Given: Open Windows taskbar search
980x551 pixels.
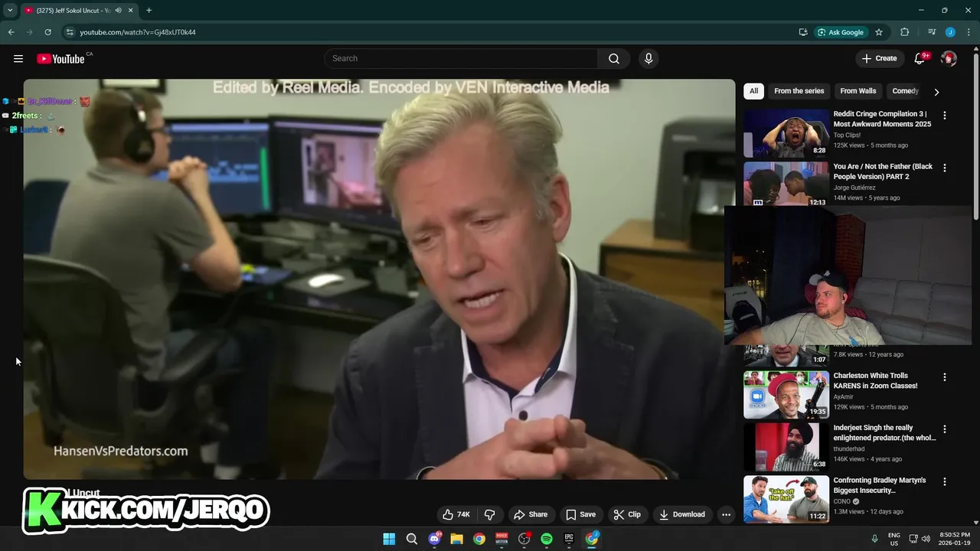Looking at the screenshot, I should pos(412,539).
